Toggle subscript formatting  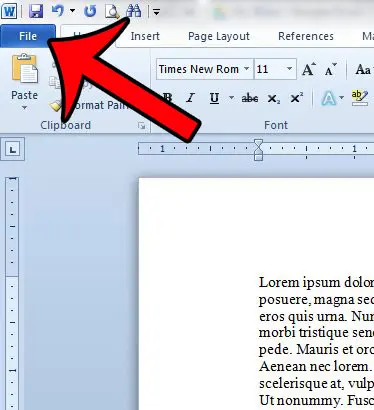[x=273, y=99]
